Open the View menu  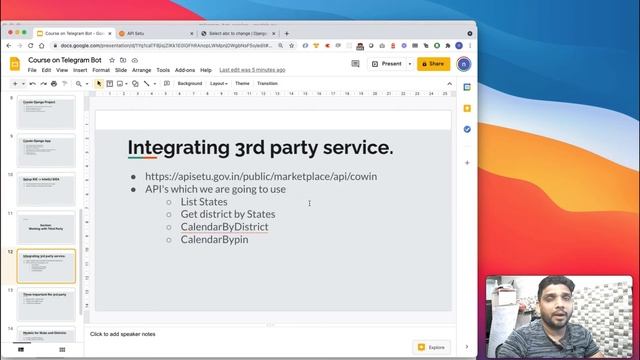point(62,70)
